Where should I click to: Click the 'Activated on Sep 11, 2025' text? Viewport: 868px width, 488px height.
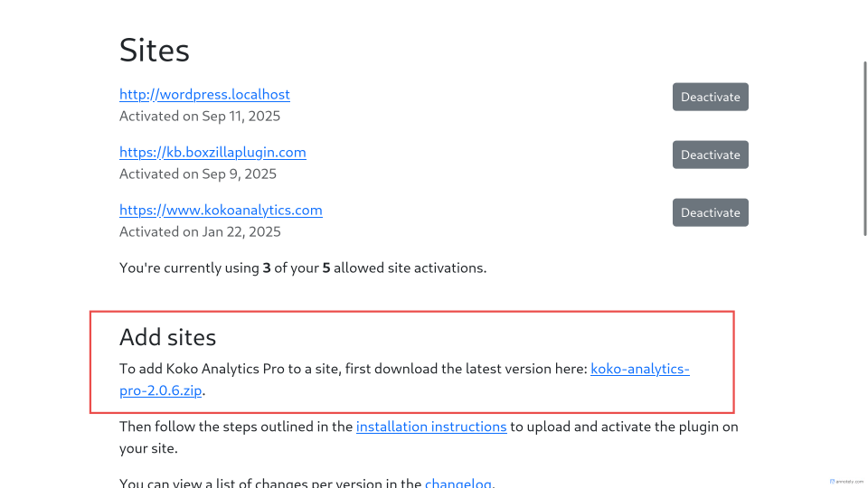click(200, 117)
